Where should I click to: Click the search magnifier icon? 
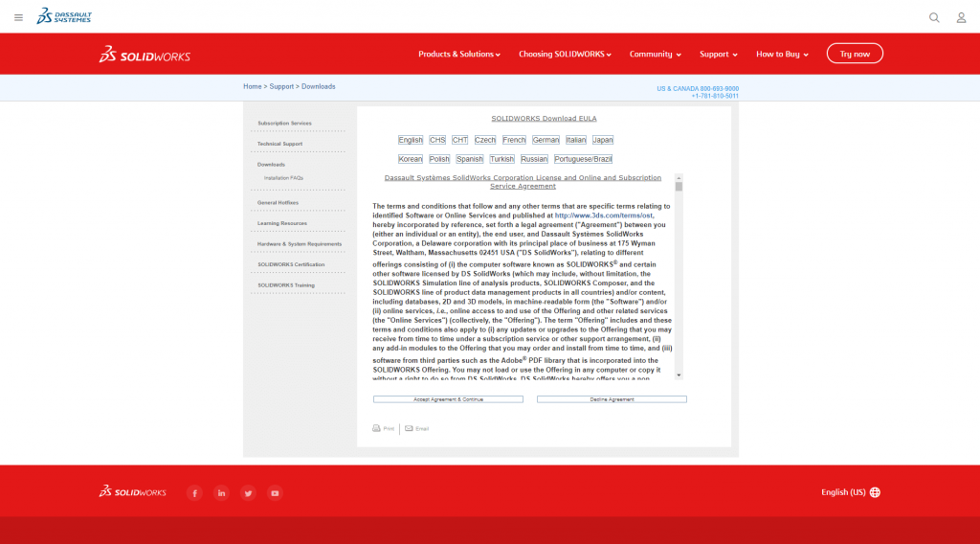(x=934, y=17)
